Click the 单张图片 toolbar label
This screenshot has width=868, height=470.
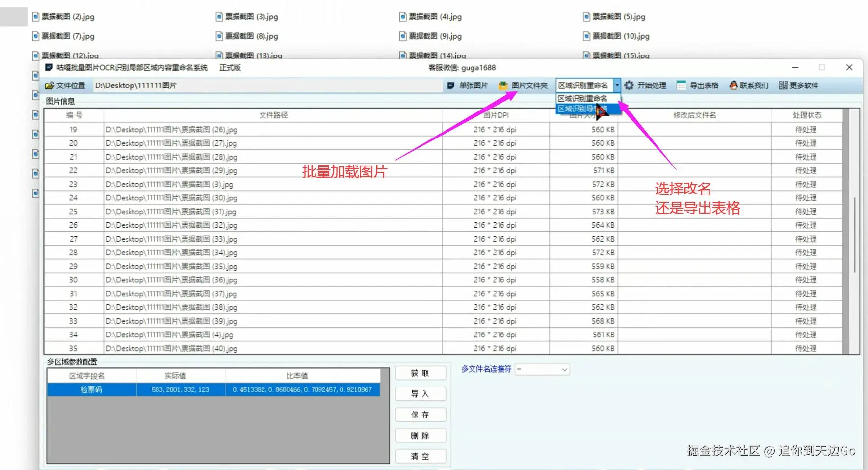(473, 85)
